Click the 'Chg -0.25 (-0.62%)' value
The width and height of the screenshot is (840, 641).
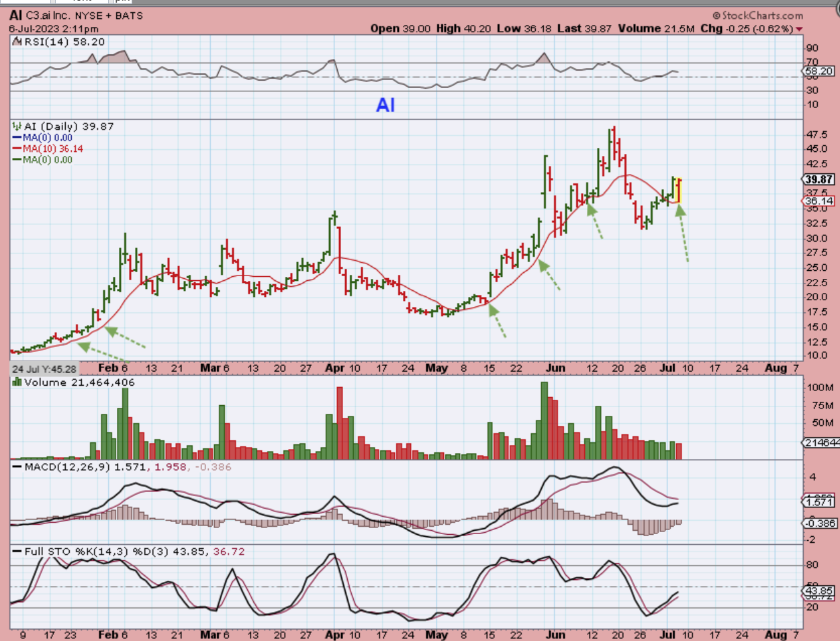[x=747, y=28]
